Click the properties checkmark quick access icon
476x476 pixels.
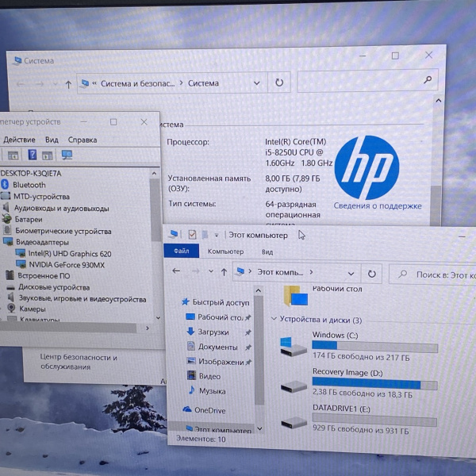point(192,235)
